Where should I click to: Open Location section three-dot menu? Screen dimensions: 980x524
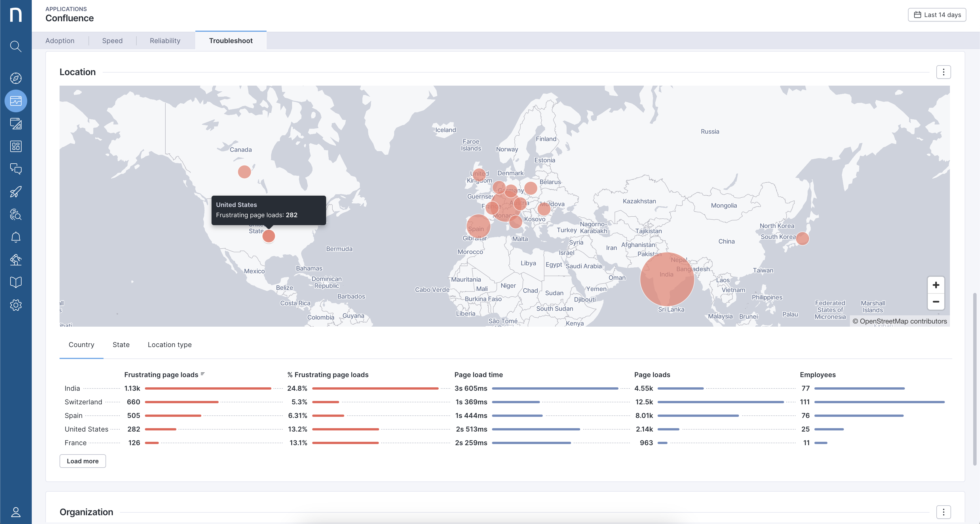click(943, 72)
